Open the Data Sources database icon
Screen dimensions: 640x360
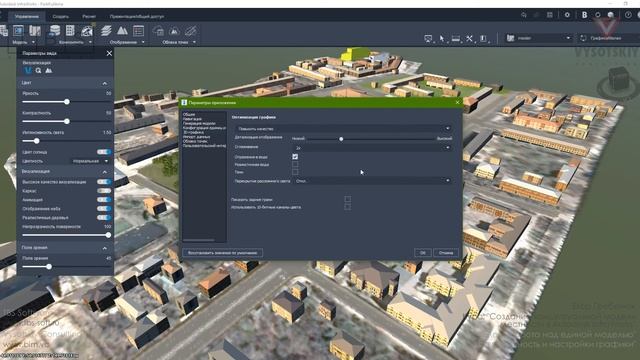point(54,31)
